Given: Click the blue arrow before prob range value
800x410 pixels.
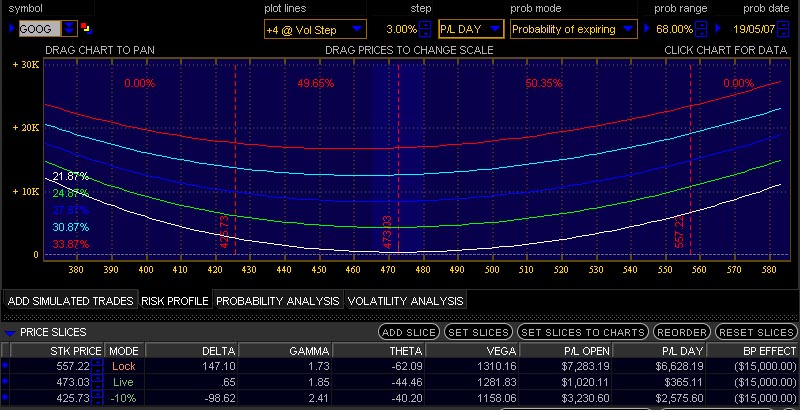Looking at the screenshot, I should click(x=648, y=28).
